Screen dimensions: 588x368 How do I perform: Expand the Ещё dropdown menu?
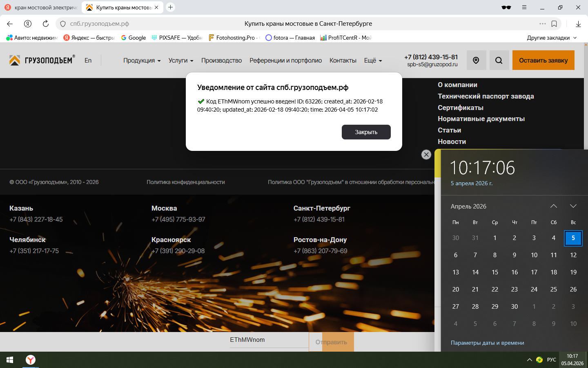[x=373, y=61]
